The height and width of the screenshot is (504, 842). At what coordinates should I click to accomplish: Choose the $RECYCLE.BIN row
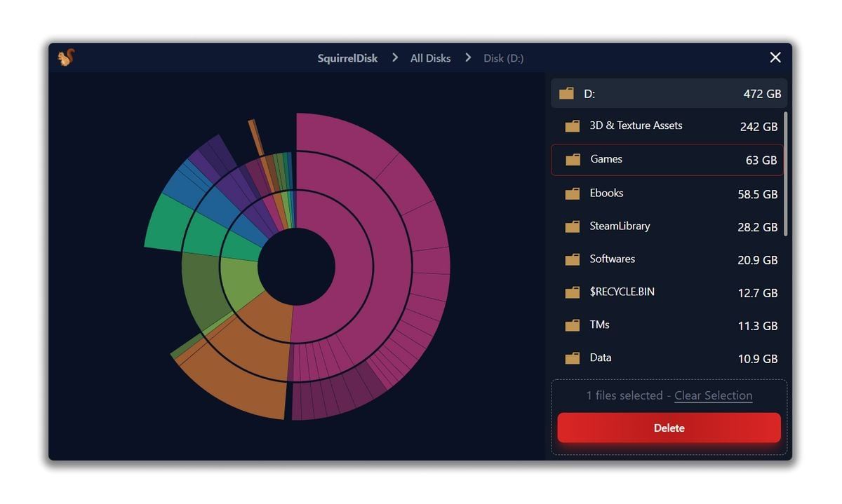click(669, 292)
